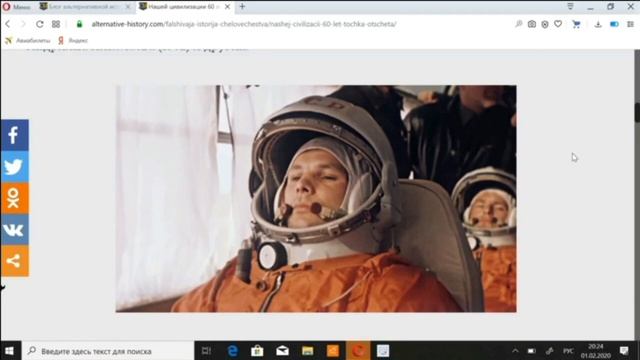
Task: Open the Windows Action Center notifications
Action: pyautogui.click(x=624, y=351)
